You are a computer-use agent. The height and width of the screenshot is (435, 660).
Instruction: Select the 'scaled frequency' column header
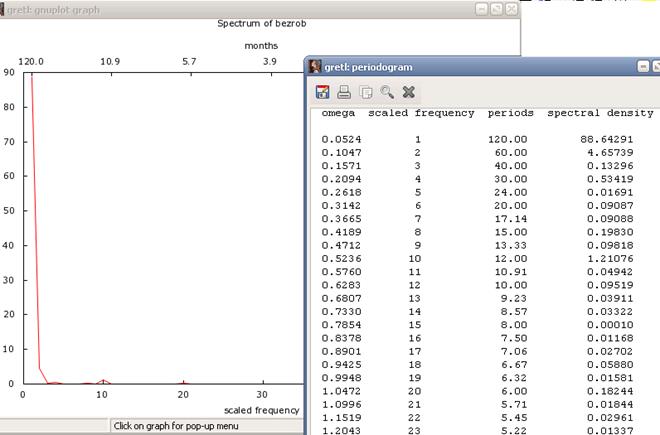421,113
